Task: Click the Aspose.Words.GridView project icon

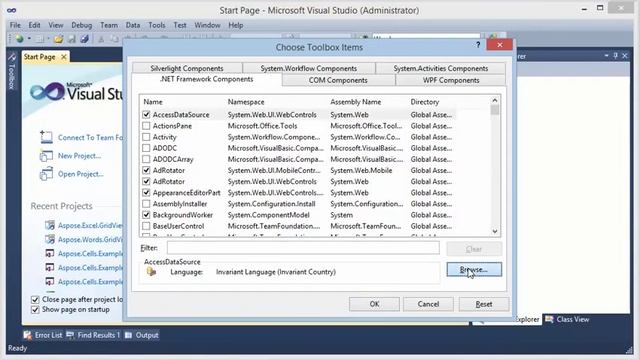Action: [x=50, y=239]
